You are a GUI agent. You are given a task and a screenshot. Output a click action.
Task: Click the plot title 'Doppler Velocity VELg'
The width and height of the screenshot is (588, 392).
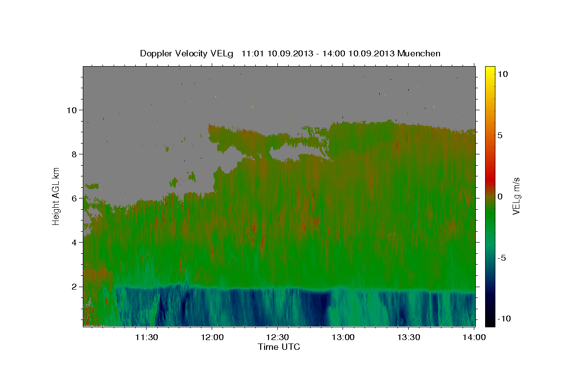click(188, 53)
